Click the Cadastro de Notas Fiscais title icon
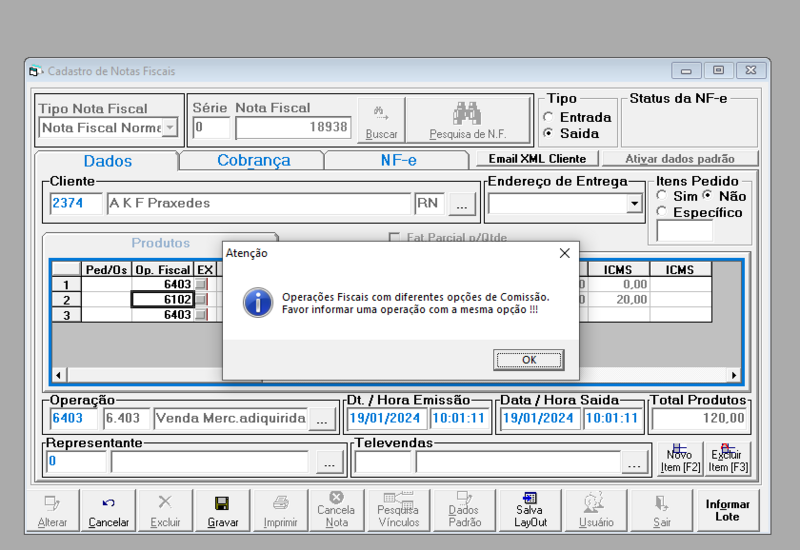The height and width of the screenshot is (550, 800). [35, 71]
